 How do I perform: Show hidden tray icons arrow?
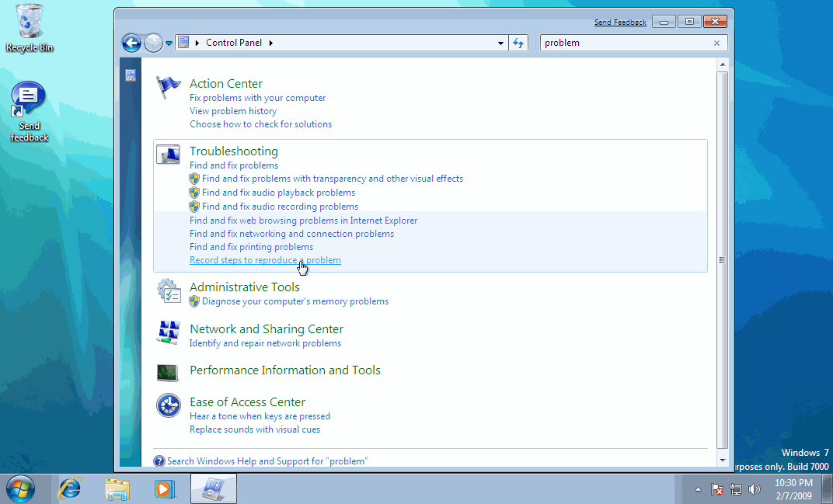(x=698, y=490)
